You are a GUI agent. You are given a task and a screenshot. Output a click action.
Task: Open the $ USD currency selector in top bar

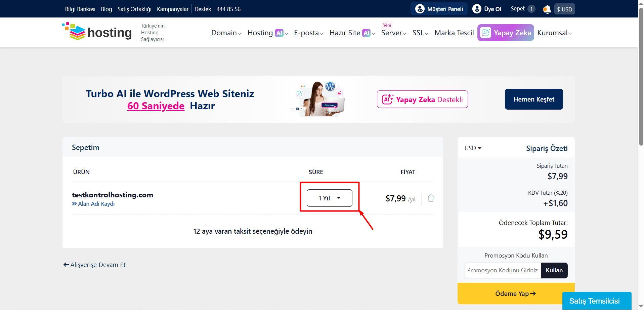(x=564, y=9)
